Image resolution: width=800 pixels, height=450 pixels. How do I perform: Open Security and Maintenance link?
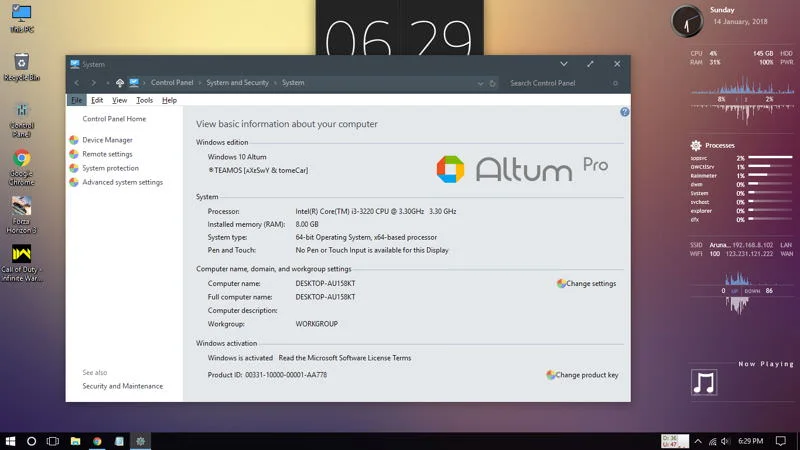pos(122,386)
